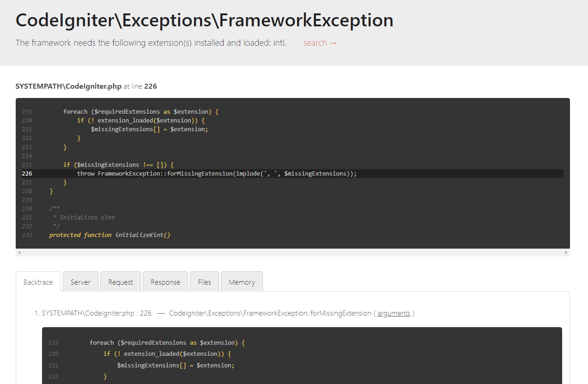Select the Response tab
The height and width of the screenshot is (384, 588).
point(165,282)
